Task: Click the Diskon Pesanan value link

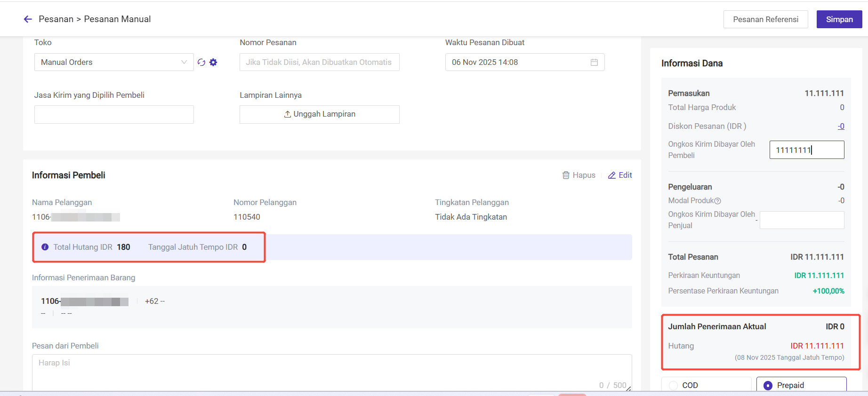Action: point(841,126)
